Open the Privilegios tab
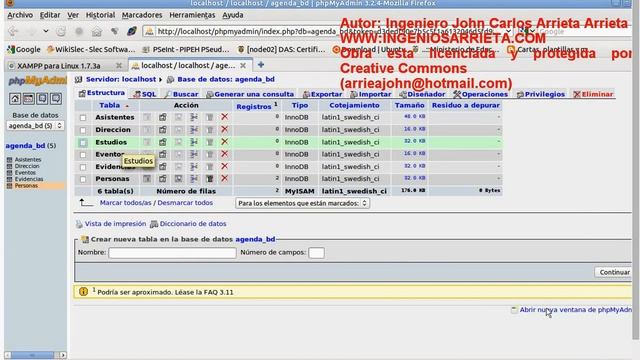This screenshot has height=360, width=640. pos(540,94)
